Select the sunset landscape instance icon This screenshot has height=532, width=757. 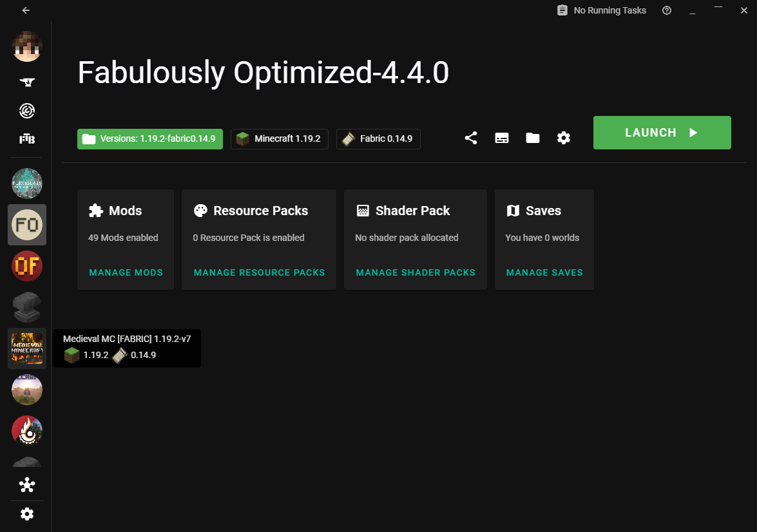27,390
